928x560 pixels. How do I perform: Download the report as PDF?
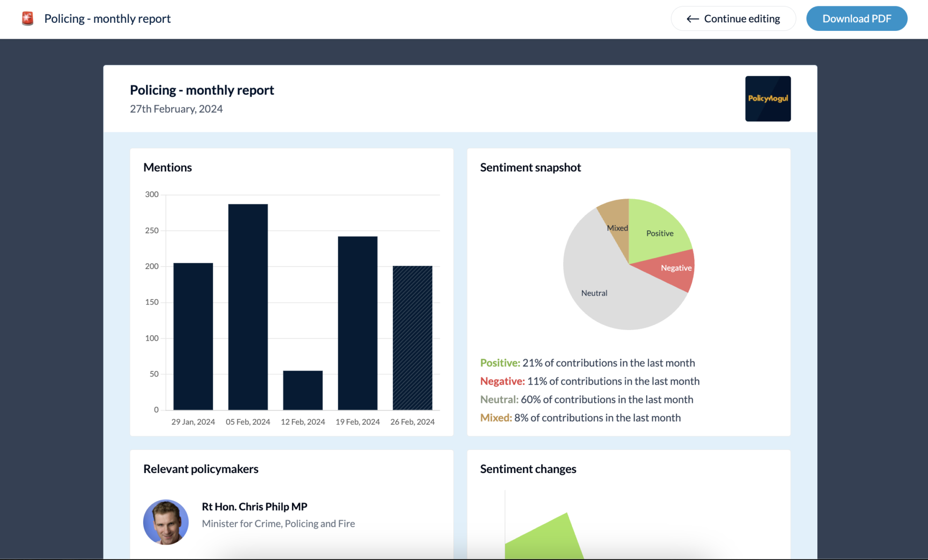[856, 18]
